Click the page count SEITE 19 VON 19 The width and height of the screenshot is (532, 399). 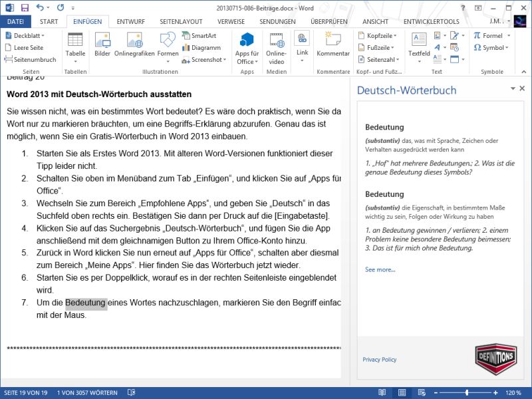tap(26, 393)
